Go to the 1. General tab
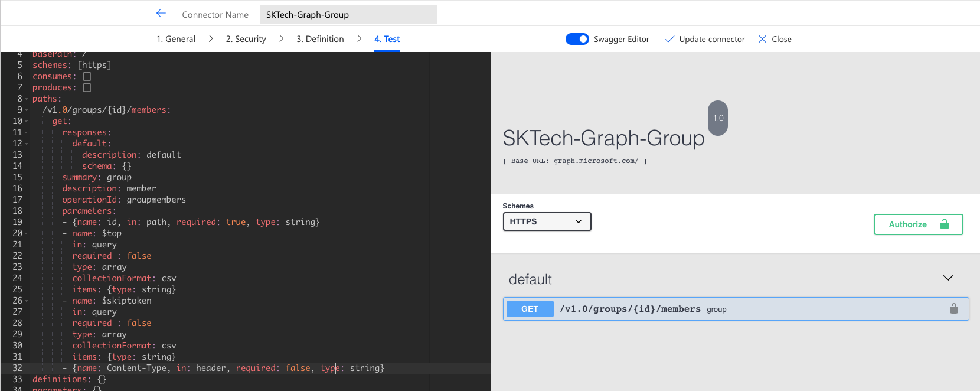This screenshot has width=980, height=391. [176, 39]
